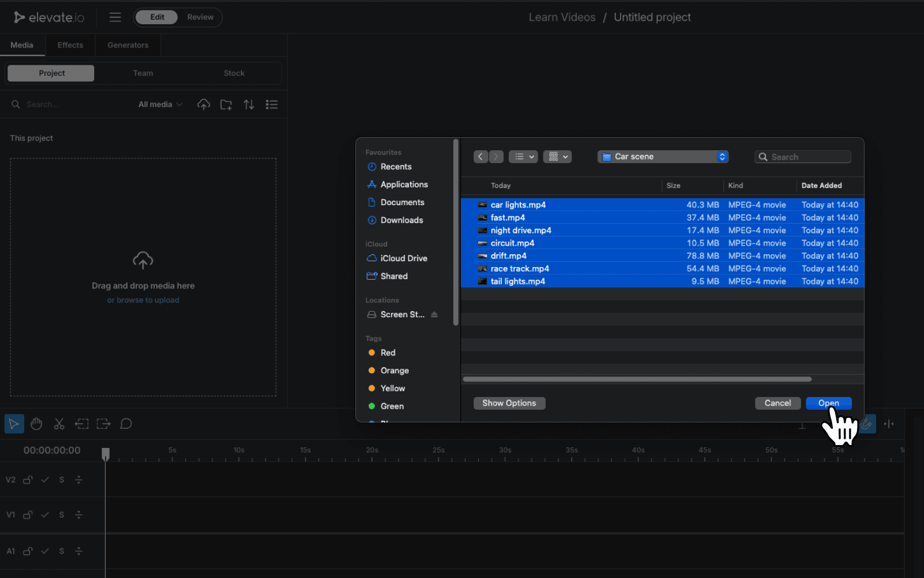Select the Stock media source tab
This screenshot has width=924, height=578.
234,73
